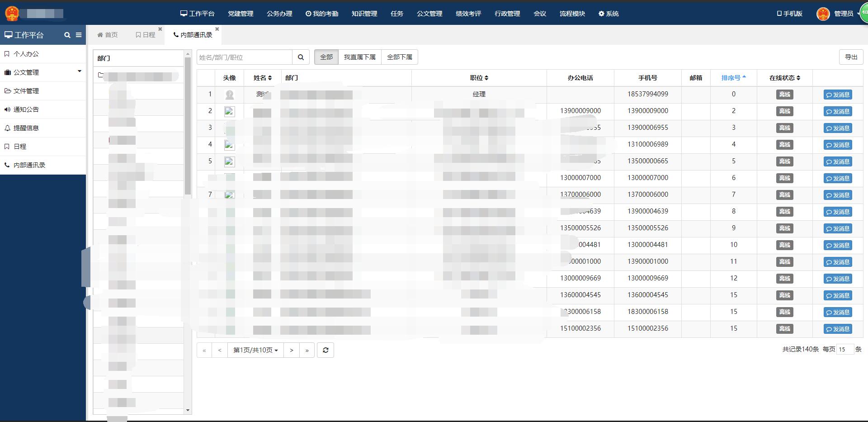868x422 pixels.
Task: Open 内部通讯录 in sidebar
Action: [43, 165]
